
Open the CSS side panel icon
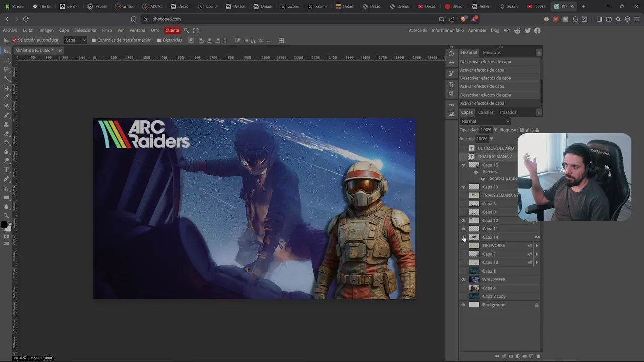click(x=451, y=105)
